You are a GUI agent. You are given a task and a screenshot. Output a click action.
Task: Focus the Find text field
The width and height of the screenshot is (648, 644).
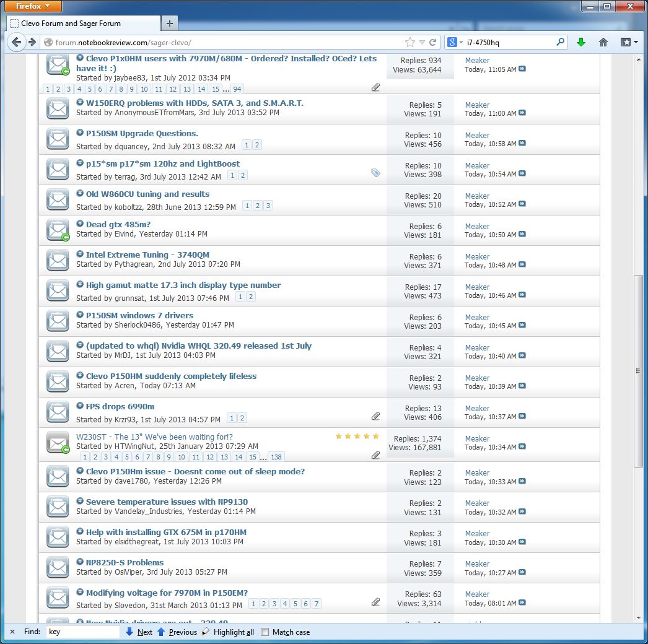(x=82, y=632)
